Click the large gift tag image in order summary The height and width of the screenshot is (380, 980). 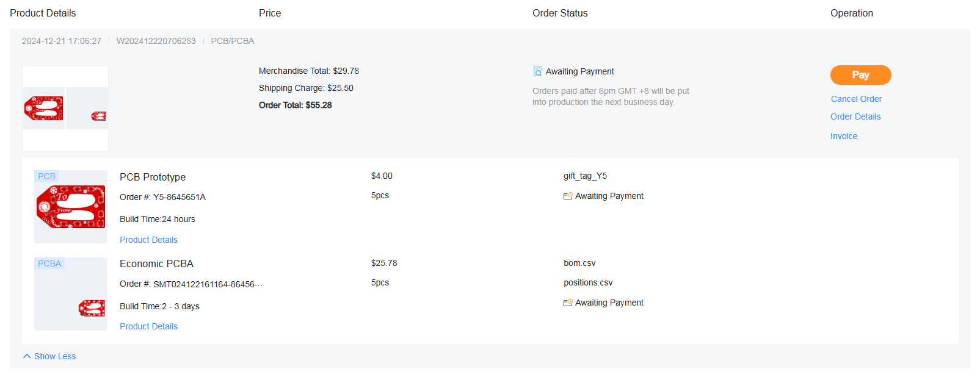[x=43, y=109]
